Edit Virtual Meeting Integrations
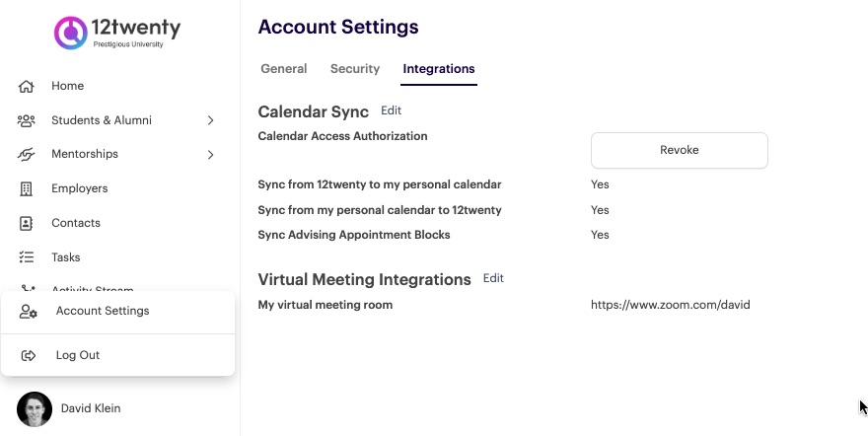The image size is (868, 436). pyautogui.click(x=493, y=278)
